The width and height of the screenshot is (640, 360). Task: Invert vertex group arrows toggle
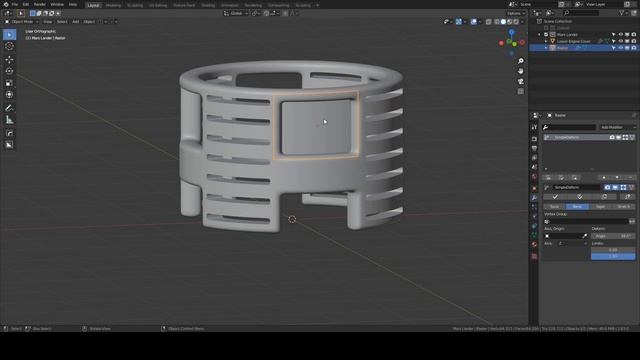point(632,222)
